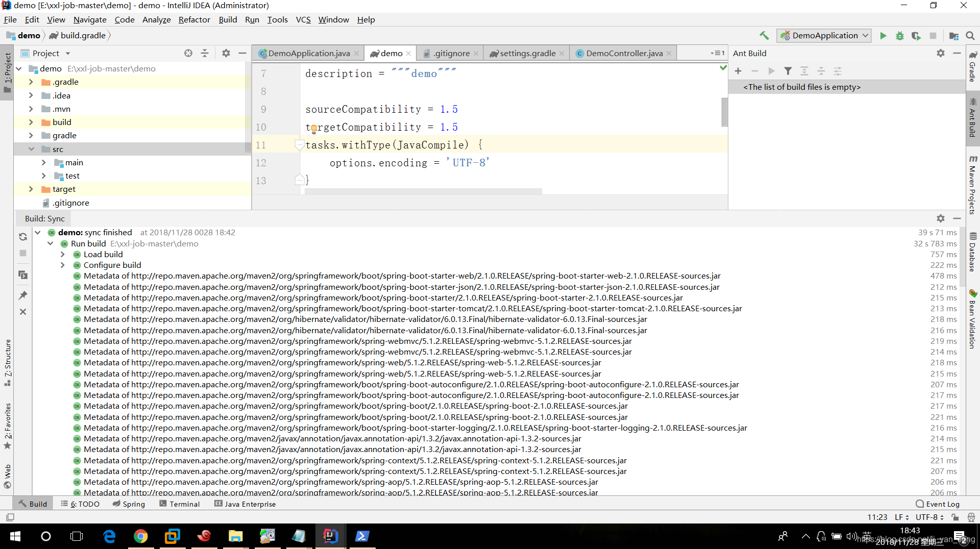This screenshot has height=549, width=980.
Task: Expand the .gradle folder
Action: (31, 82)
